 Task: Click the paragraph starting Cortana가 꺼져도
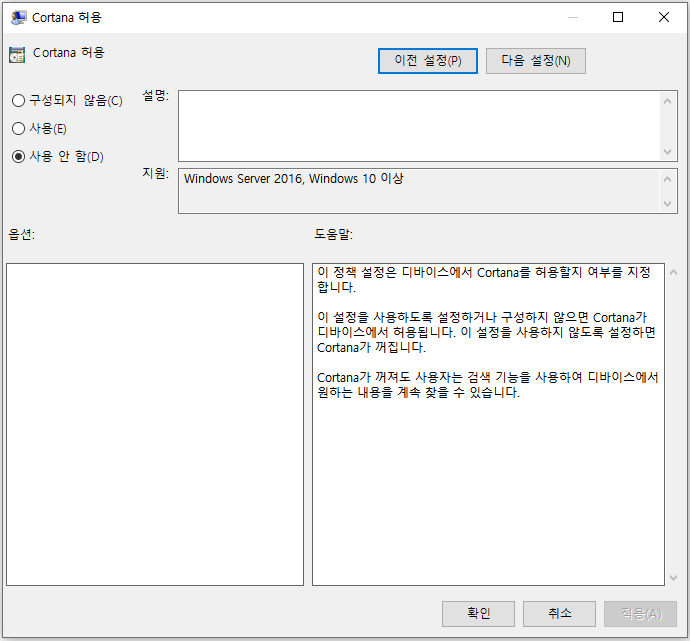[488, 385]
